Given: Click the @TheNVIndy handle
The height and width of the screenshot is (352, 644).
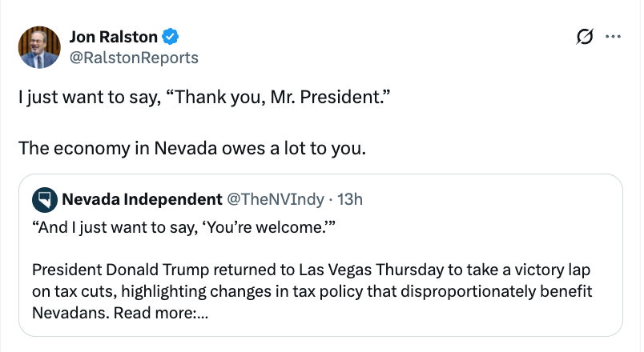Looking at the screenshot, I should click(271, 198).
